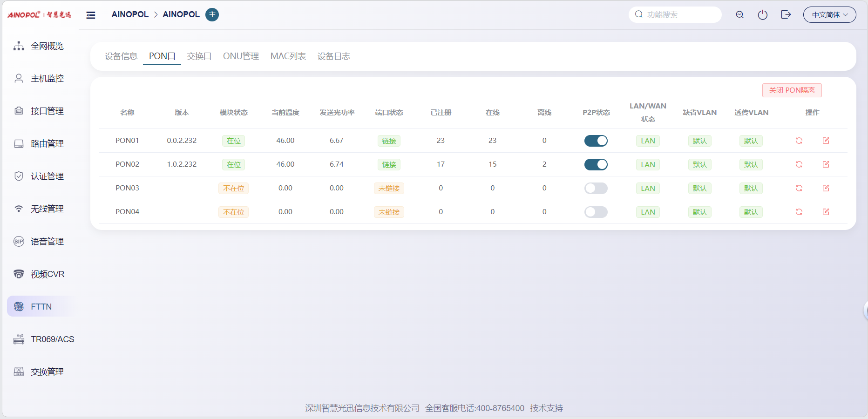Click the power icon in the header
Image resolution: width=868 pixels, height=419 pixels.
762,15
